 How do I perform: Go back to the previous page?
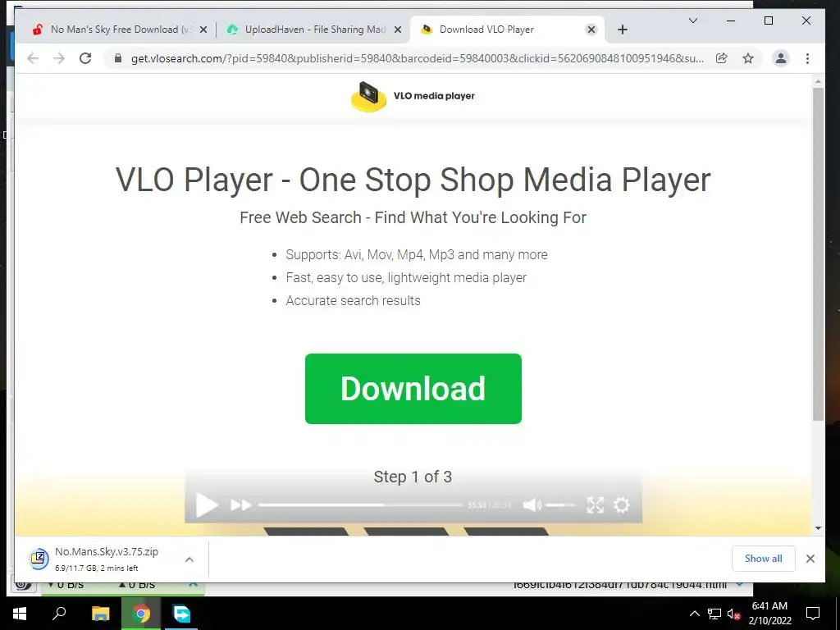33,58
